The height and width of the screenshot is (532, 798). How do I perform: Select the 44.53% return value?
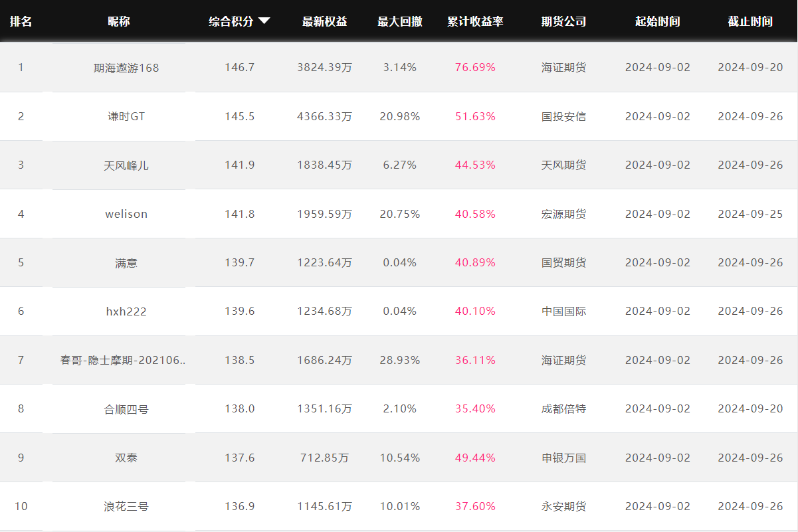click(x=475, y=165)
